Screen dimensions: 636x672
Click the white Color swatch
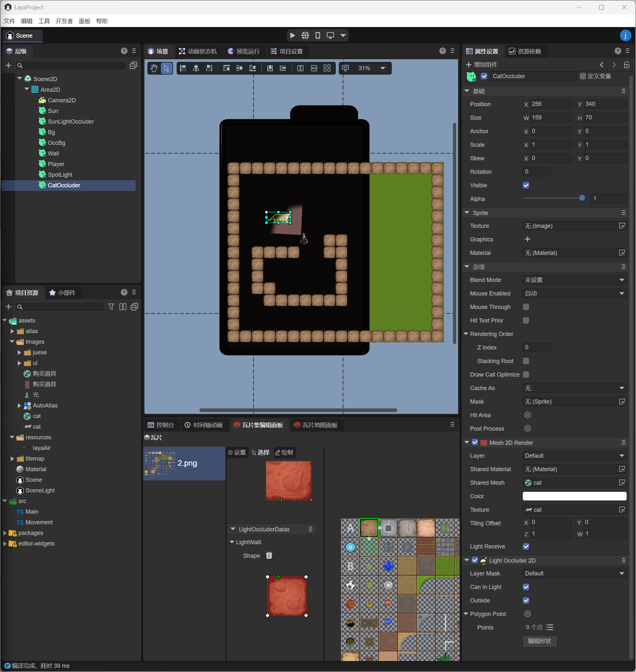coord(574,496)
